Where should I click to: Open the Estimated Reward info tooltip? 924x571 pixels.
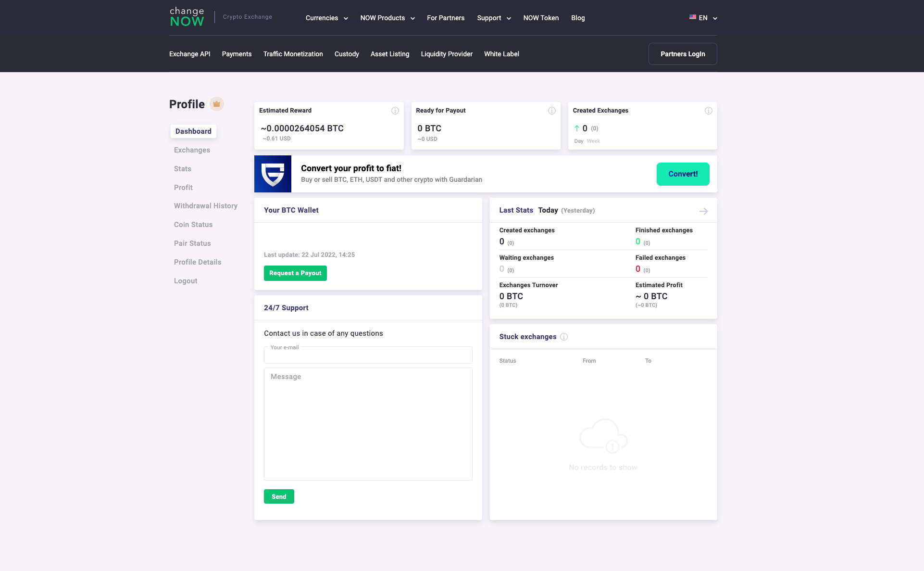395,111
